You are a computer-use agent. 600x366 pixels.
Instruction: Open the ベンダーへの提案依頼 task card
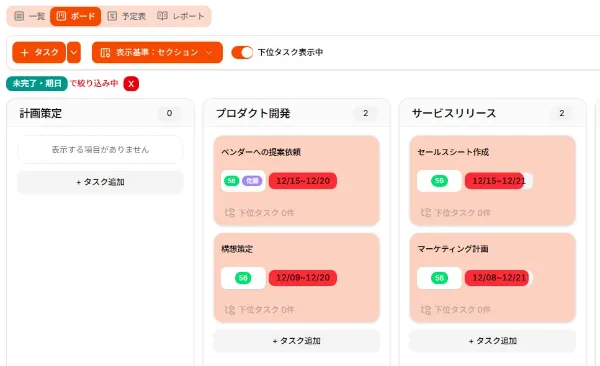tap(297, 180)
